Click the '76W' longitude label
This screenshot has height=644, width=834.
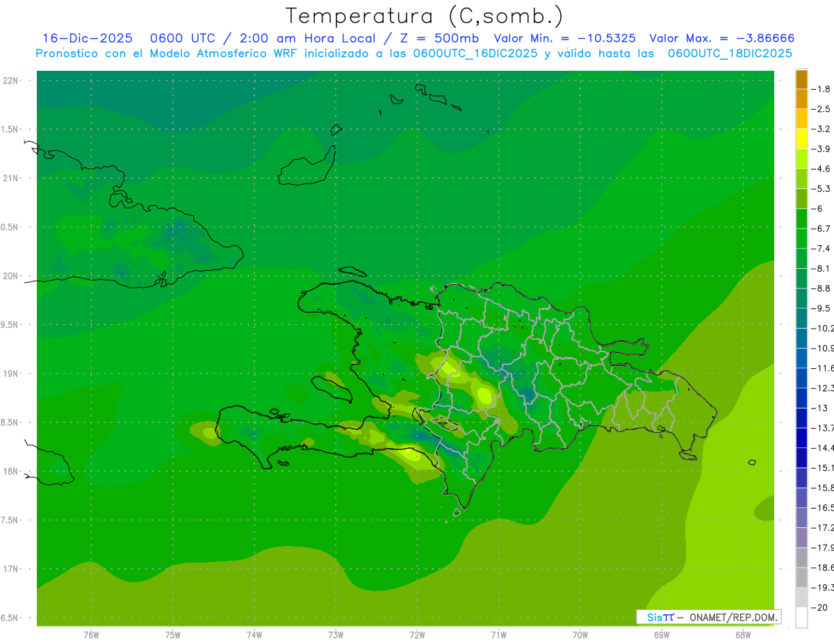91,635
